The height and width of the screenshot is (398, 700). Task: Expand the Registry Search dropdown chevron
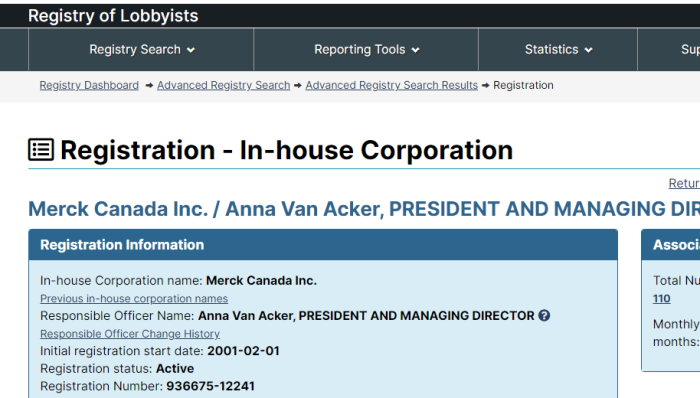pyautogui.click(x=191, y=50)
